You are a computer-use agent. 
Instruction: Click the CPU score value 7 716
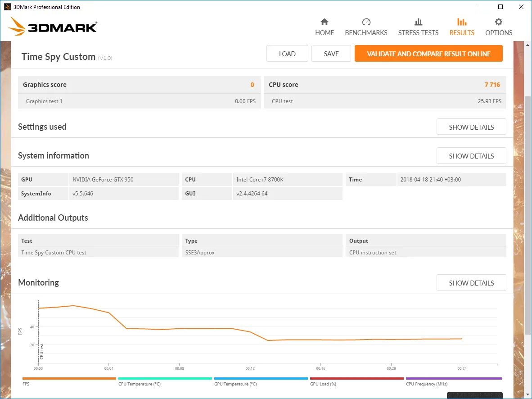(492, 85)
